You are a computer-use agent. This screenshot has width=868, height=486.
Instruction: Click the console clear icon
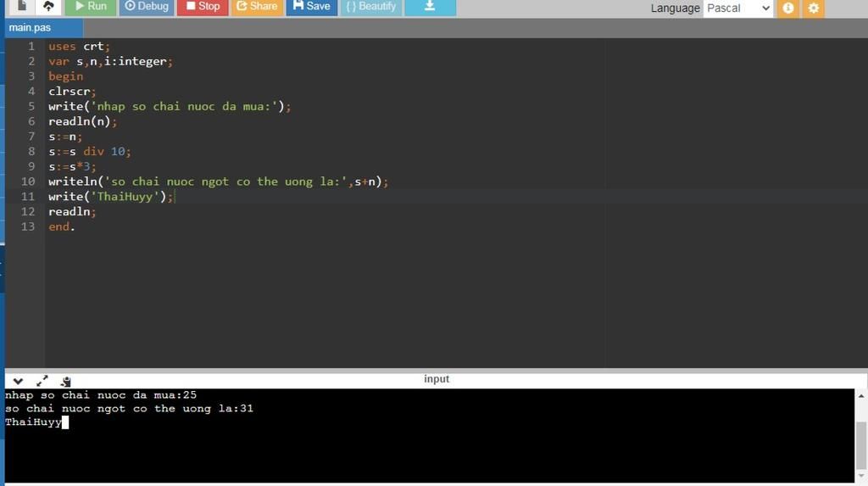[66, 382]
